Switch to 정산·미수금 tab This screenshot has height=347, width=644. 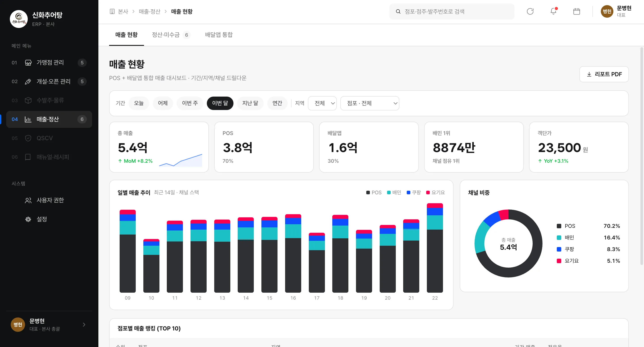click(x=171, y=35)
